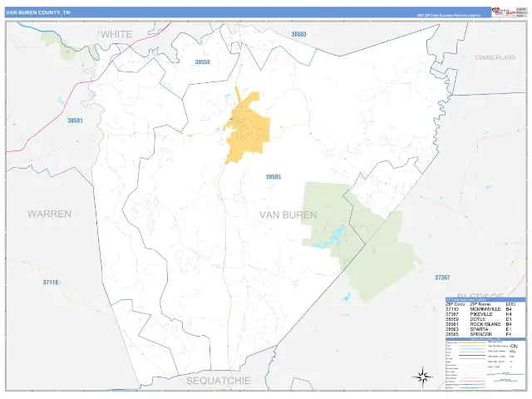Image resolution: width=532 pixels, height=399 pixels.
Task: Click the 'WARREN' county label
Action: [49, 214]
